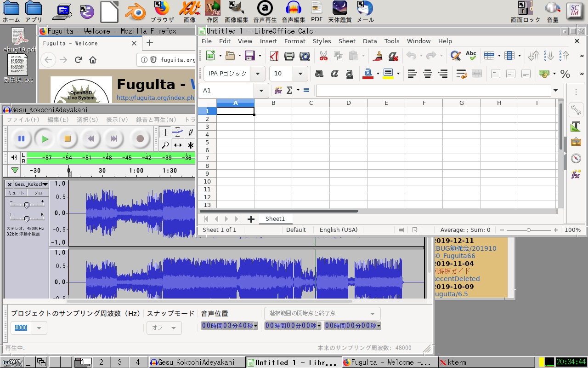Open the Format menu in Calc
This screenshot has height=368, width=588.
point(294,41)
